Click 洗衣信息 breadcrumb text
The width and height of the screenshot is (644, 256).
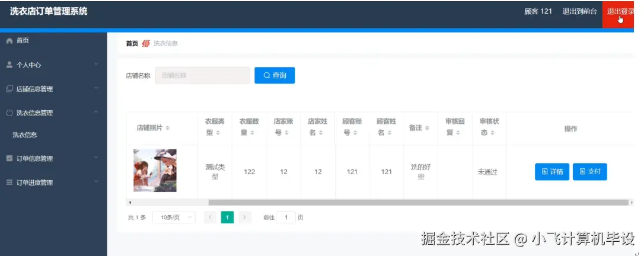point(165,43)
